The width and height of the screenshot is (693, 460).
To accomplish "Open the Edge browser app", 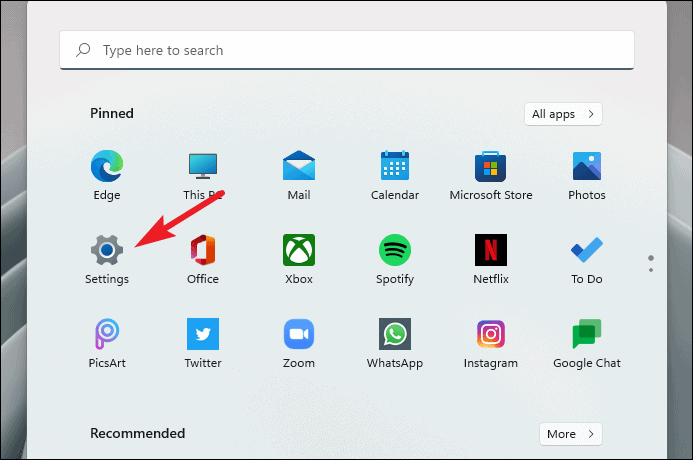I will click(x=107, y=166).
